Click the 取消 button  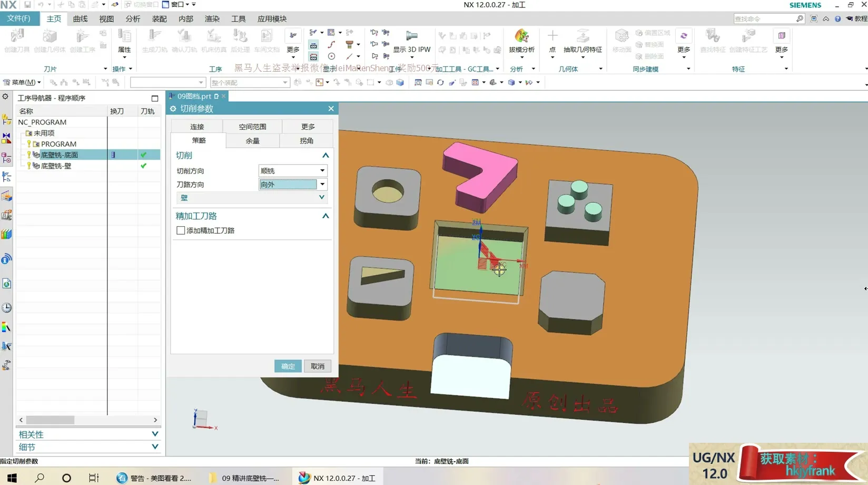318,366
